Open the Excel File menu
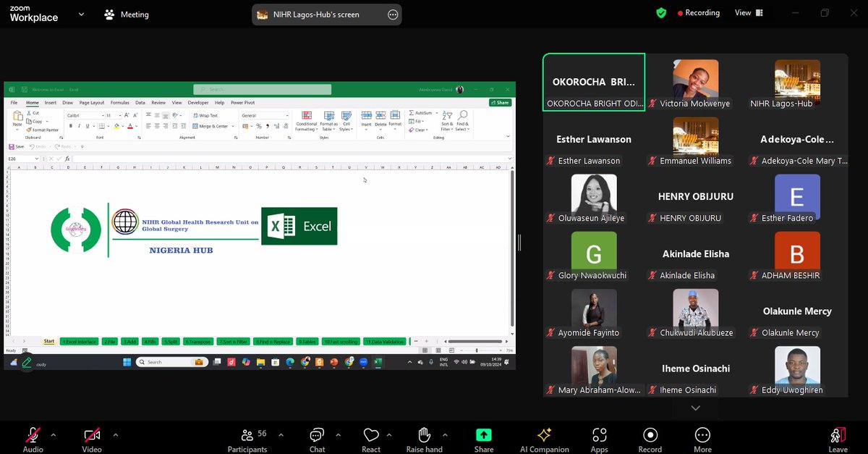This screenshot has height=454, width=868. [x=14, y=103]
